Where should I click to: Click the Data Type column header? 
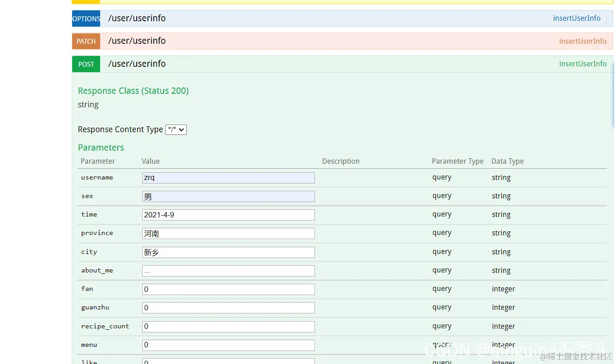pyautogui.click(x=508, y=161)
